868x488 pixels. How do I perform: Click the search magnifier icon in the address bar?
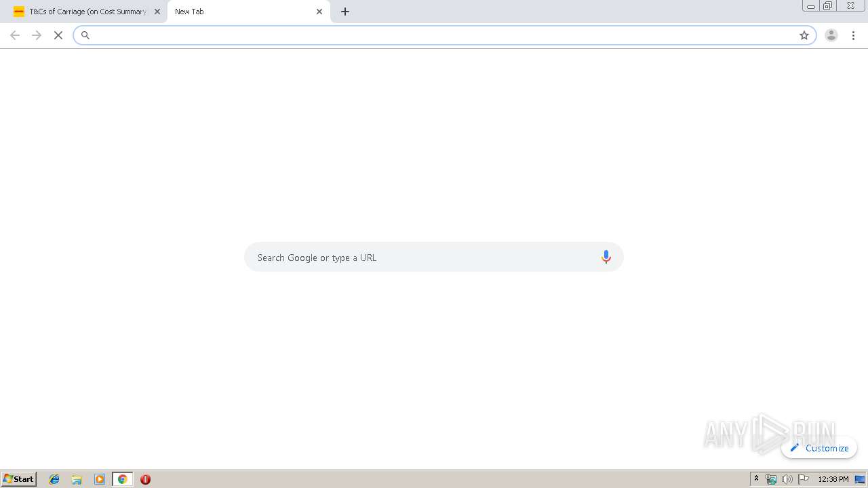85,35
